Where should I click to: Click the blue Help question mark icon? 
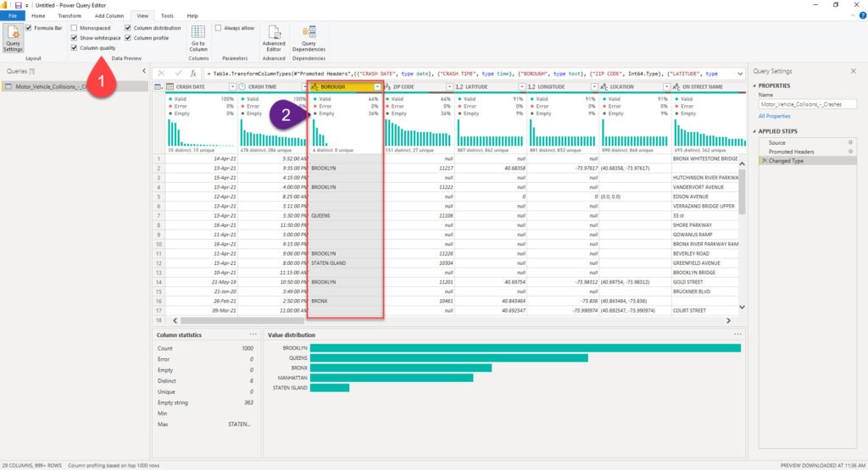862,15
